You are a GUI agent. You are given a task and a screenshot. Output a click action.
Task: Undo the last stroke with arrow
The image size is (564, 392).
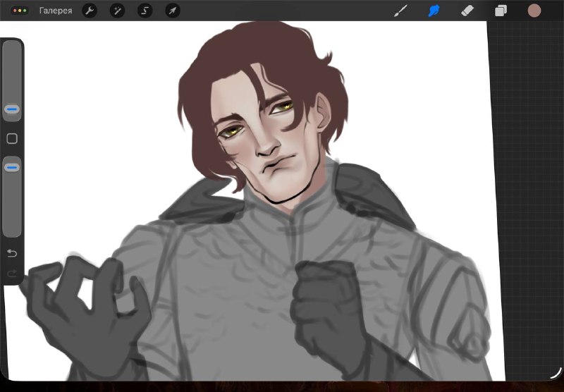(x=12, y=254)
